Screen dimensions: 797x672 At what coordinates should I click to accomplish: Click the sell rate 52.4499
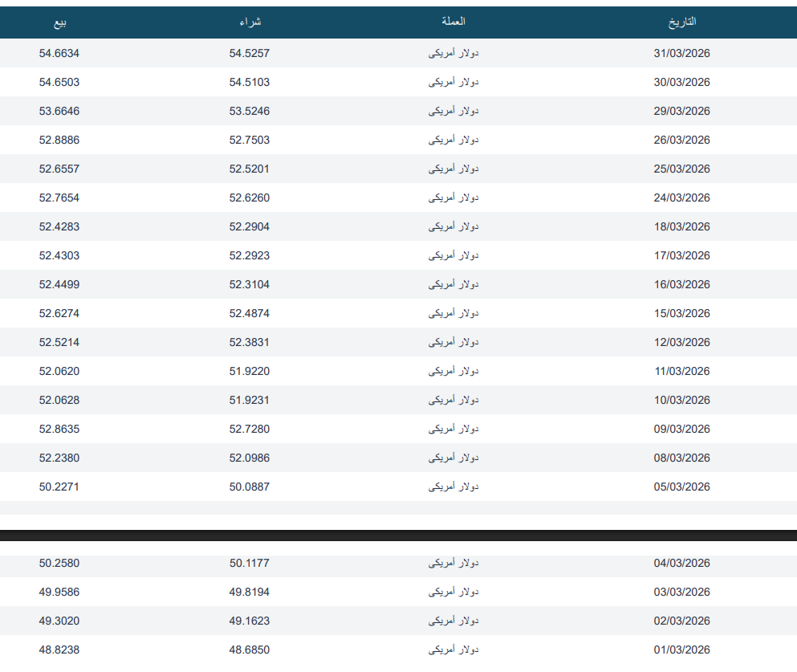59,284
